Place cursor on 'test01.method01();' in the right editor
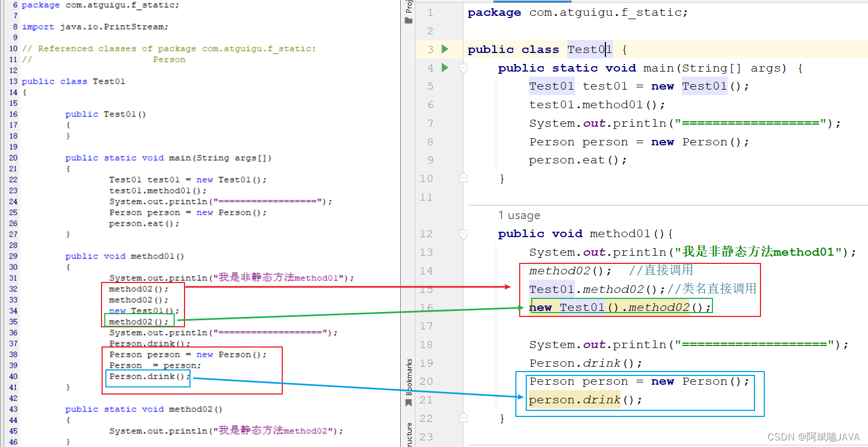Screen dimensions: 868x447 point(597,105)
